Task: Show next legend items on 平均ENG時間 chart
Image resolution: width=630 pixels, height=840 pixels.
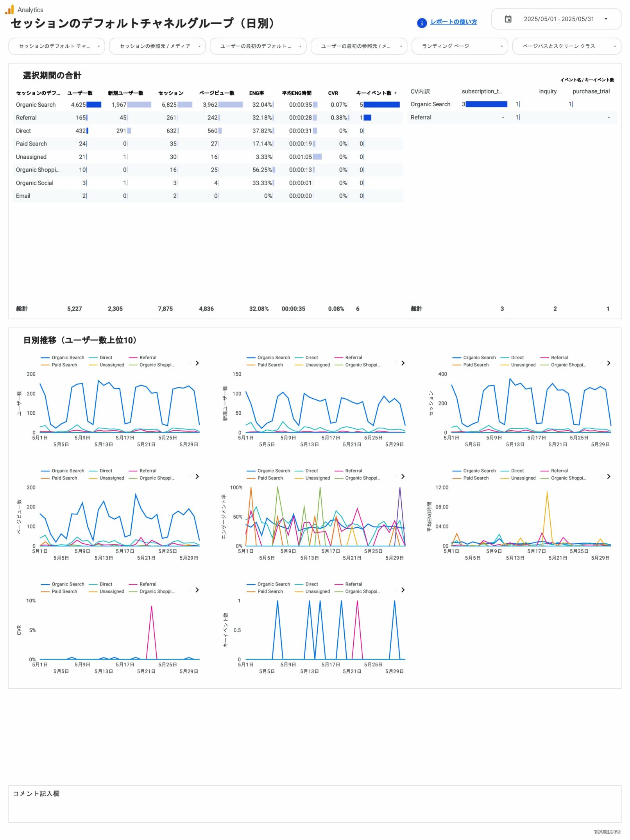Action: pos(609,477)
